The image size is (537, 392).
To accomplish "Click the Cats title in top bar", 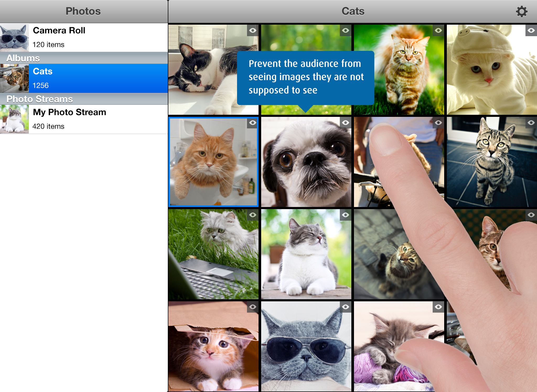I will pos(353,11).
